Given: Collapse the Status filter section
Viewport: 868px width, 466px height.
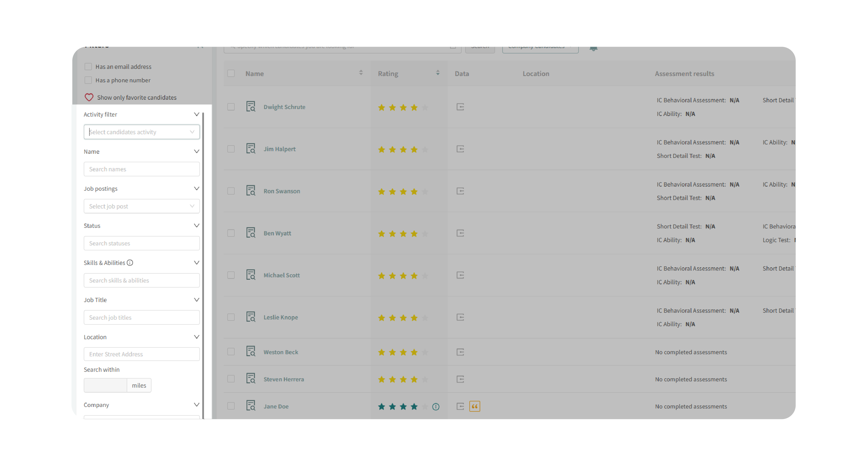Looking at the screenshot, I should tap(196, 226).
